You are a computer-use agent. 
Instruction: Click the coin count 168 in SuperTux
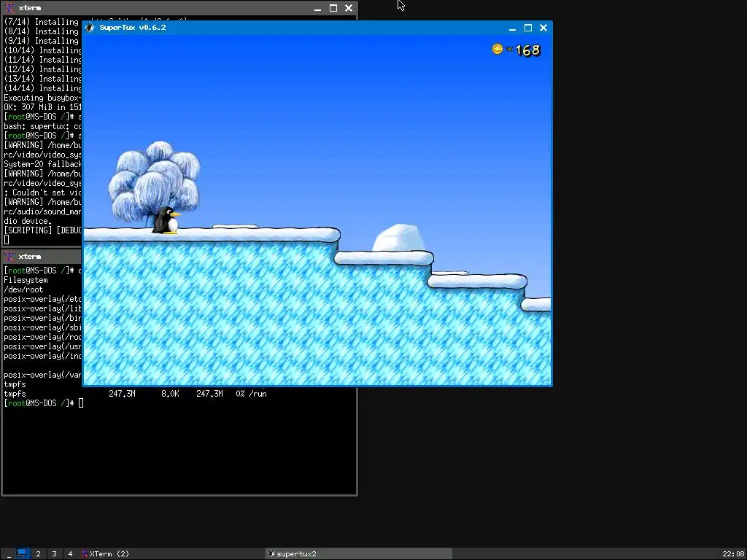tap(528, 50)
